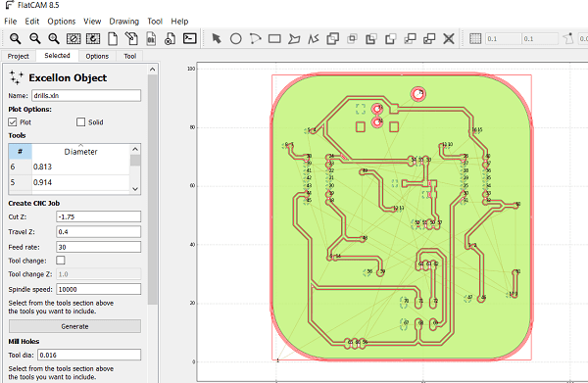Screen dimensions: 588x383
Task: Sort tools by Diameter column header
Action: coord(80,152)
